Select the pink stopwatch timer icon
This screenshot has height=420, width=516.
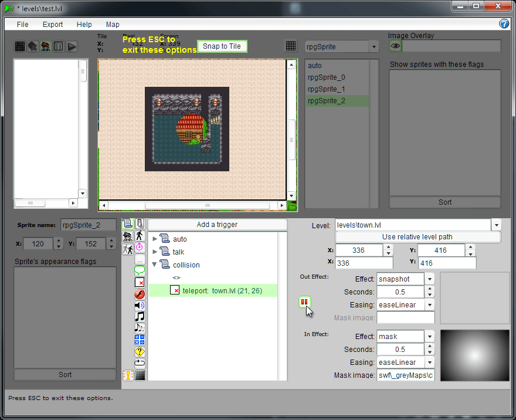pyautogui.click(x=140, y=248)
